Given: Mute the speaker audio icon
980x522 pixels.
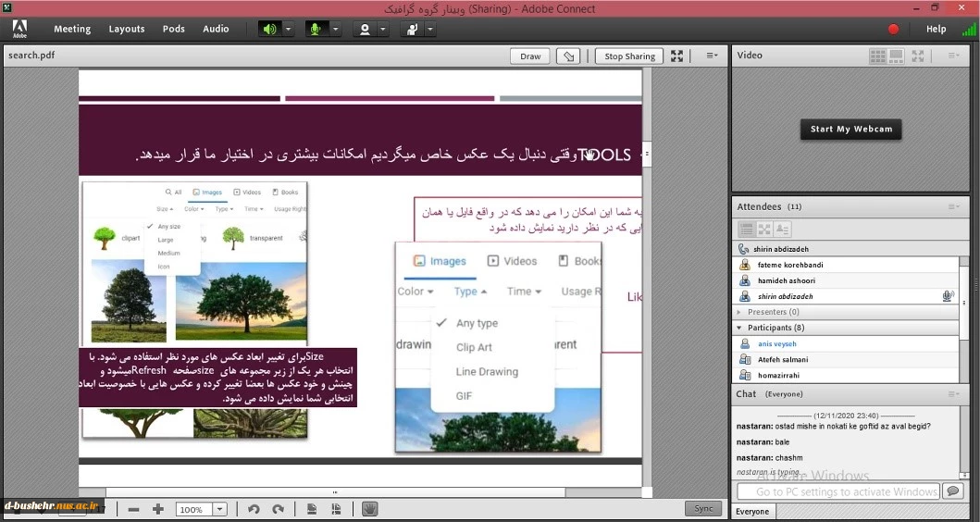Looking at the screenshot, I should click(x=269, y=29).
